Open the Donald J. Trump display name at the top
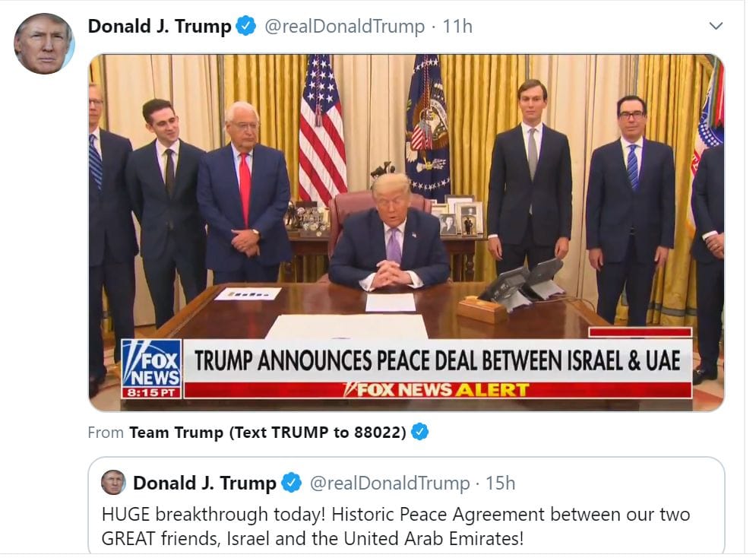The width and height of the screenshot is (756, 558). coord(160,26)
